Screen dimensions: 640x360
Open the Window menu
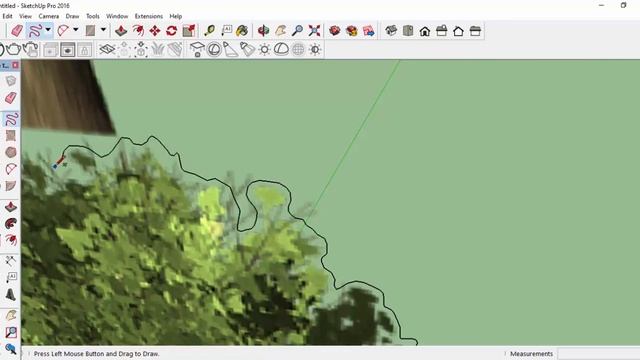[117, 16]
